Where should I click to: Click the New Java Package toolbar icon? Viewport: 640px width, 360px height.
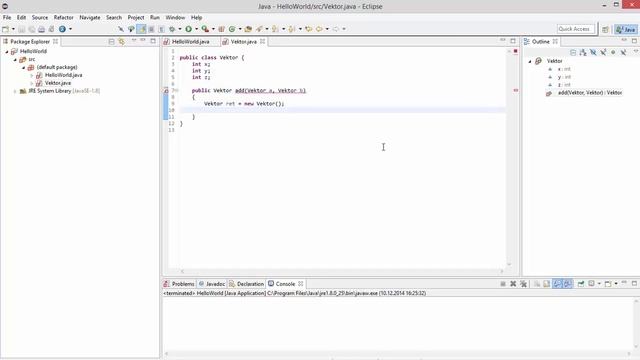coord(222,29)
